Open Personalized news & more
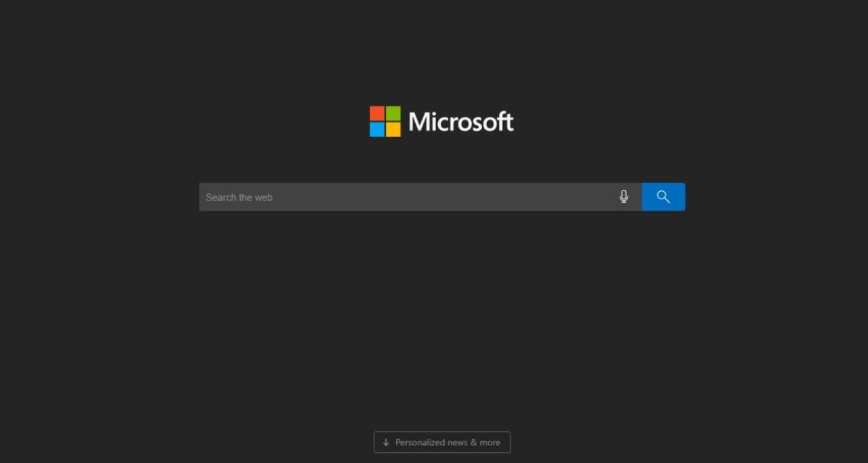Screen dimensions: 868x463 [442, 442]
